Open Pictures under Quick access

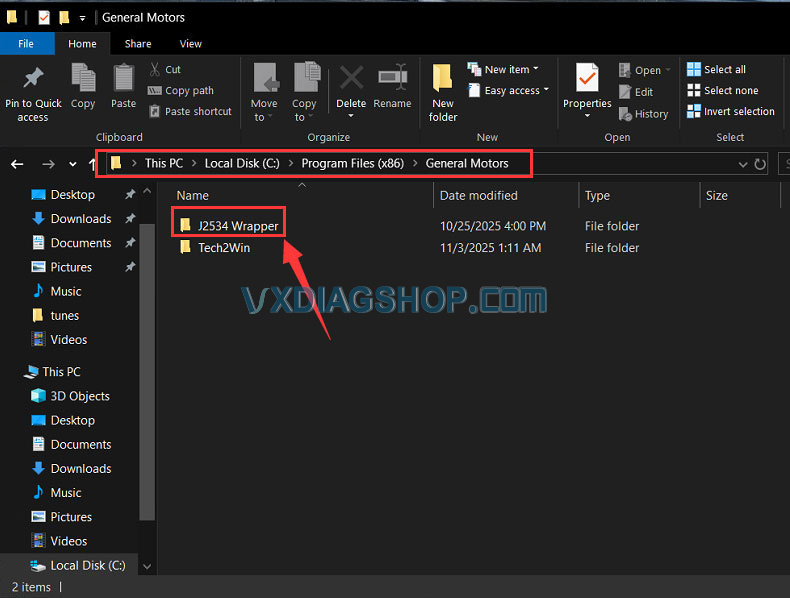click(71, 267)
